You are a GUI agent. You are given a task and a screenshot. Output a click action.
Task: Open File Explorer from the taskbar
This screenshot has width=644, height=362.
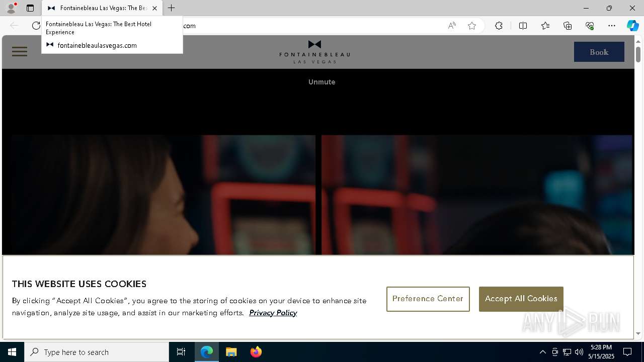coord(231,352)
